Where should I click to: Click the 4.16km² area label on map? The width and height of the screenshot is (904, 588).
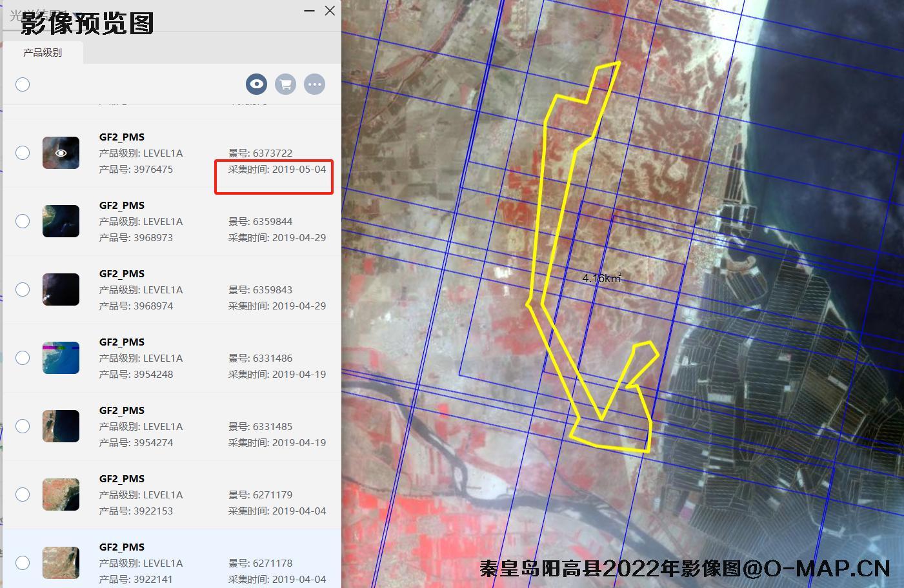pyautogui.click(x=601, y=278)
